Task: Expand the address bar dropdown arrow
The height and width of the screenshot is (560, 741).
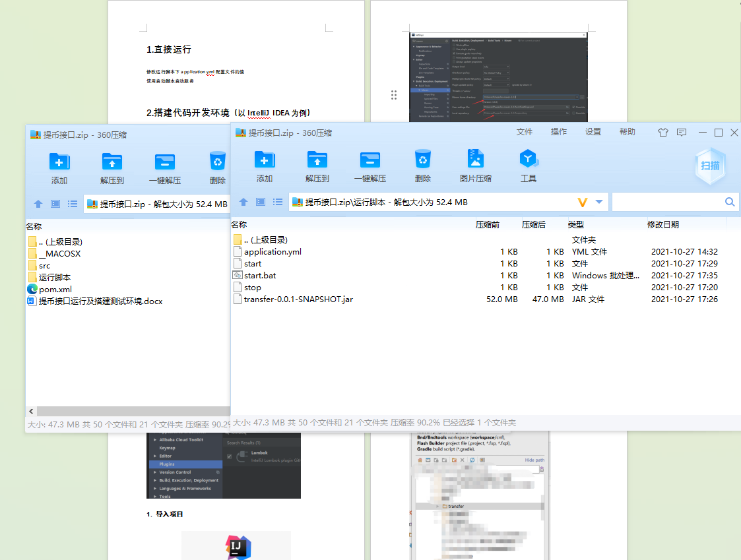Action: (599, 202)
